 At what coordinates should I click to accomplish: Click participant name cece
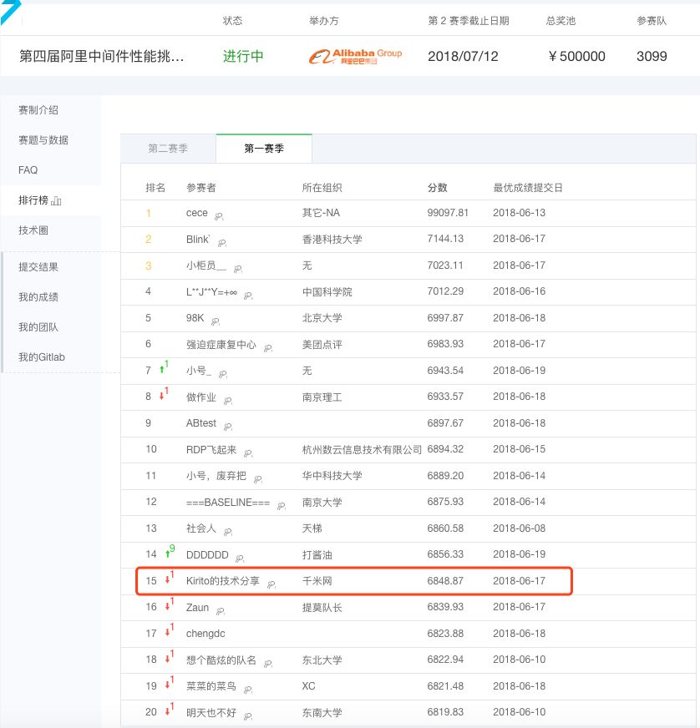(197, 213)
